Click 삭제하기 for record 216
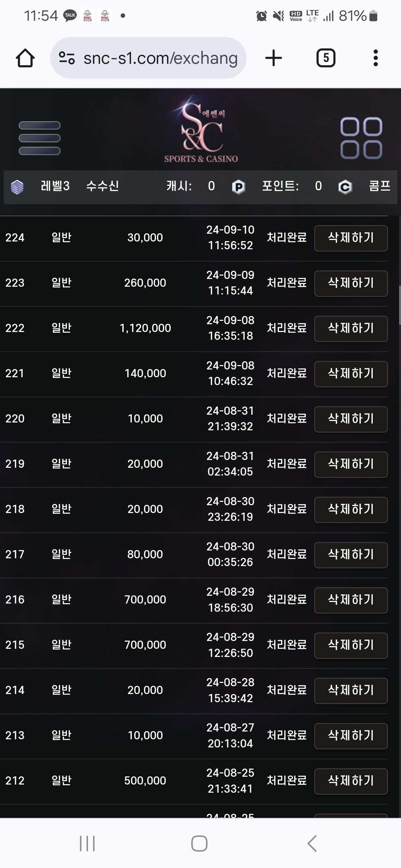Screen dimensions: 401x868 [x=351, y=600]
